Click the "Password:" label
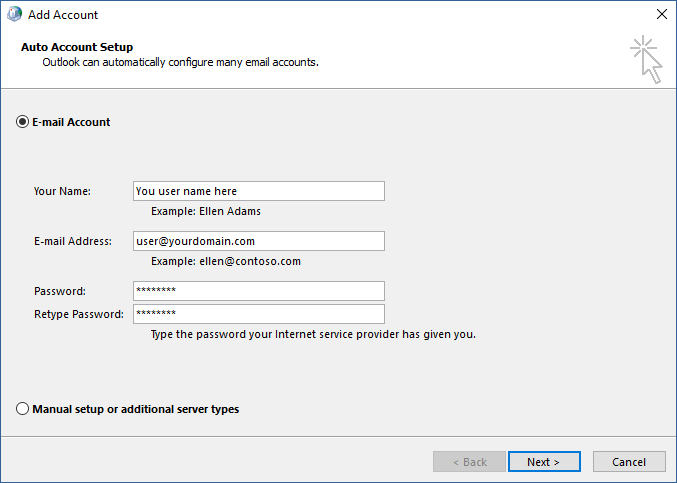Viewport: 677px width, 483px height. [60, 291]
